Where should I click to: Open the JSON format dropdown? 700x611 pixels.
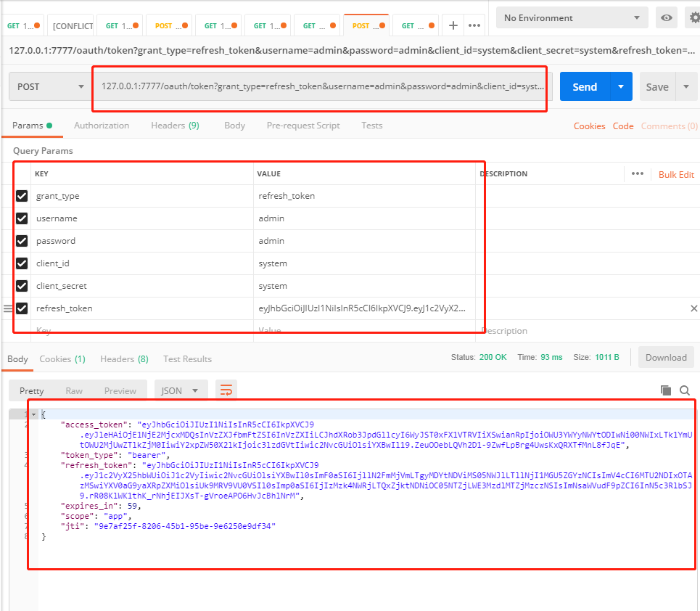pyautogui.click(x=181, y=390)
